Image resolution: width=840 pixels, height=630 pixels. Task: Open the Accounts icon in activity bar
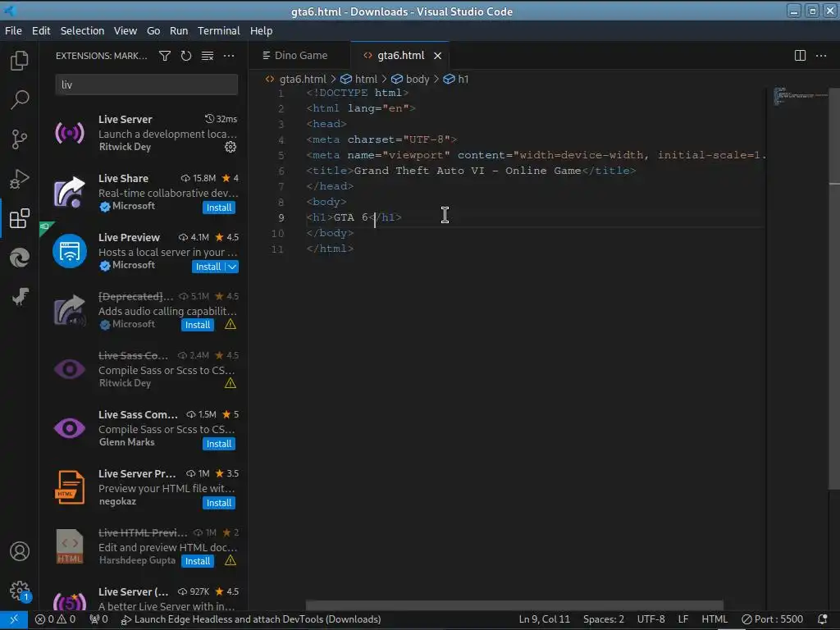20,551
